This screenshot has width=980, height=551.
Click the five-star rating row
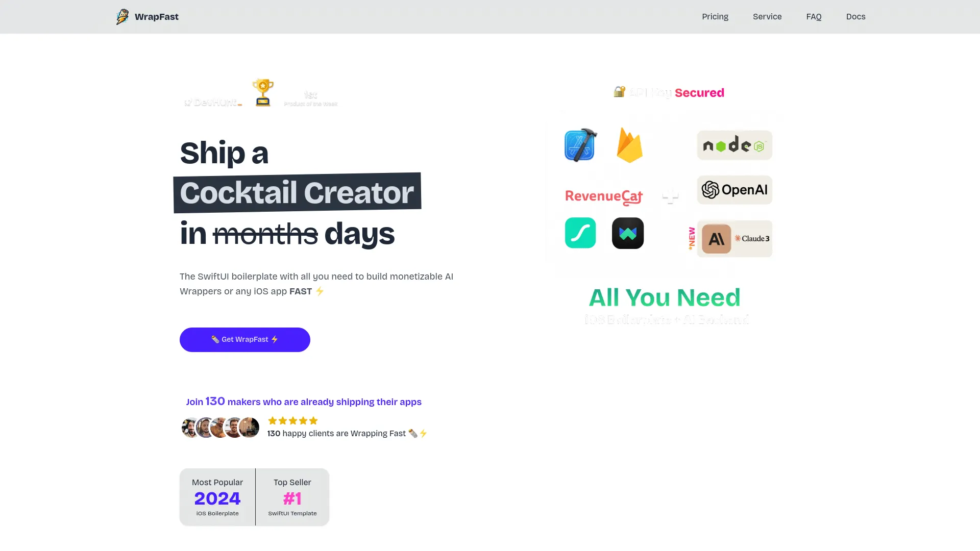click(x=293, y=421)
